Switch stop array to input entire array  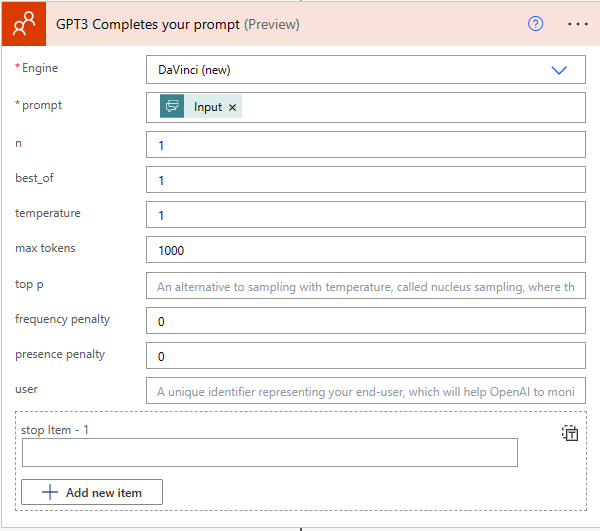pyautogui.click(x=570, y=433)
